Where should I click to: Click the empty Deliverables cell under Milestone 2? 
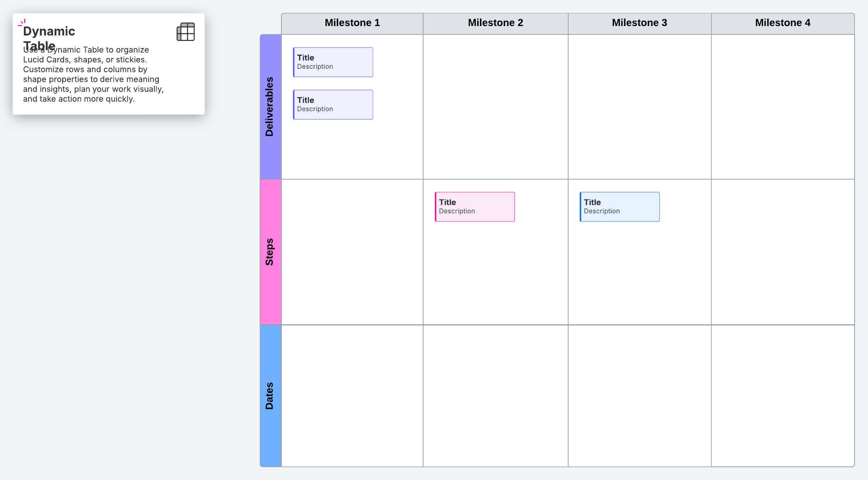tap(495, 107)
